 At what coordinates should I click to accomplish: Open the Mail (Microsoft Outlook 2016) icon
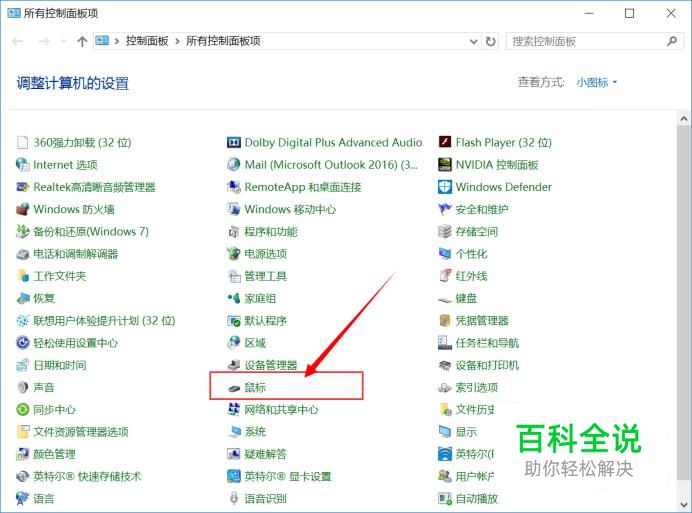coord(233,165)
